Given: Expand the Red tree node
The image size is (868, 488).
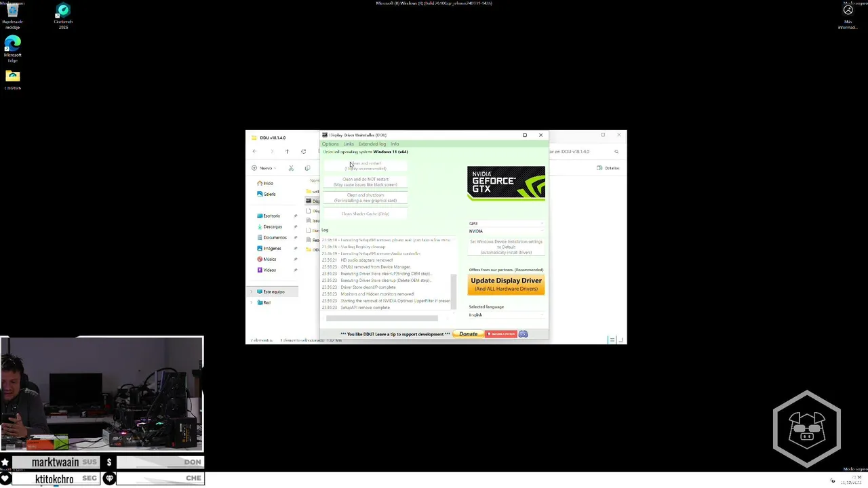Looking at the screenshot, I should pos(252,302).
